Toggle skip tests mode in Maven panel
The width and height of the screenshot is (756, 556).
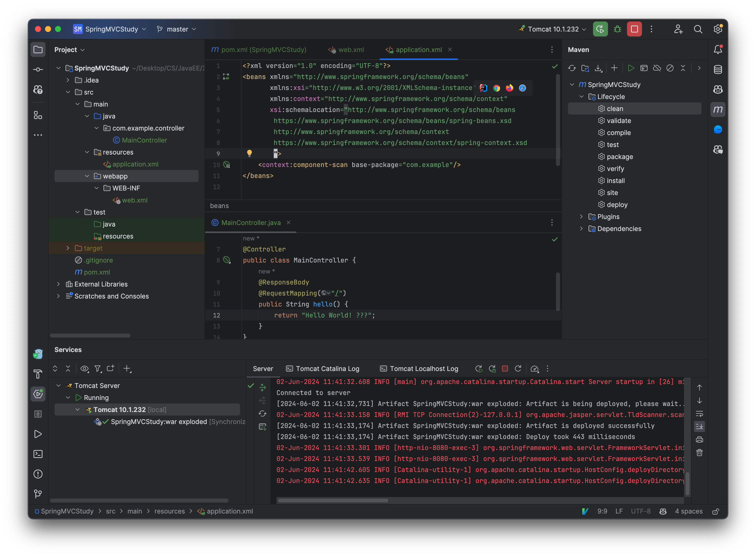click(670, 68)
